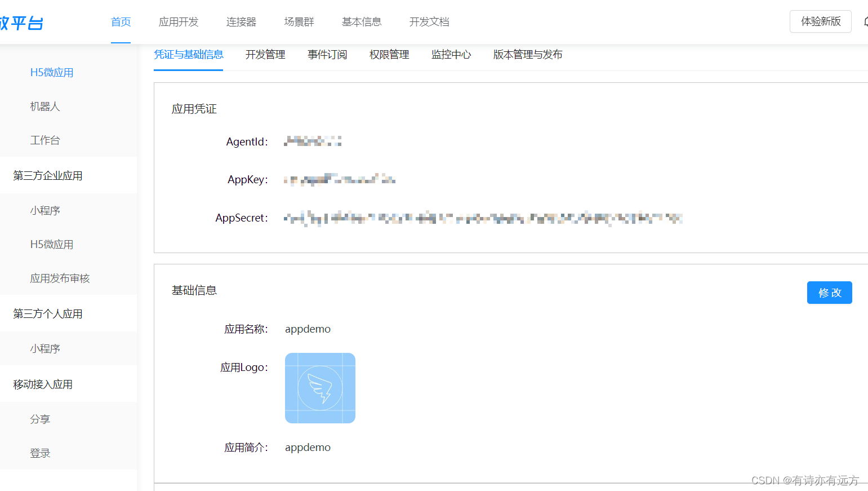The image size is (868, 491).
Task: Click the blue 修改 button
Action: tap(829, 293)
